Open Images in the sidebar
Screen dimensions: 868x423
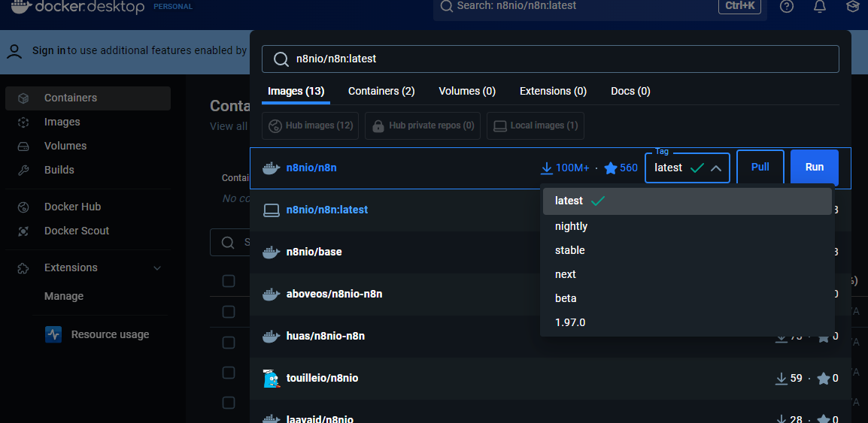click(88, 122)
